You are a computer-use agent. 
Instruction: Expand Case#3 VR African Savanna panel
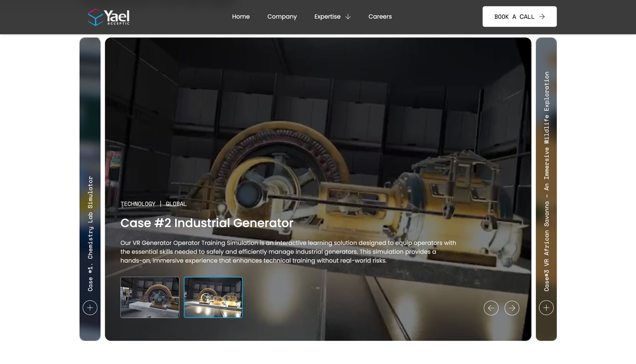click(546, 189)
